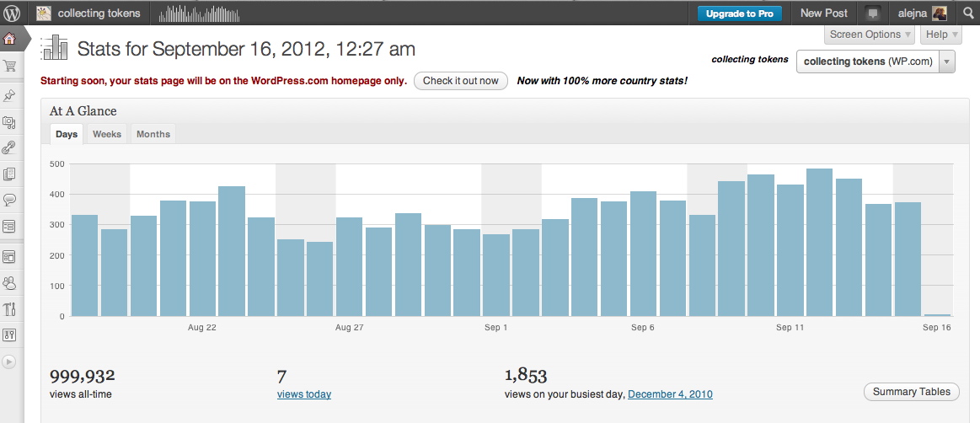Open the Dashboard home icon
980x423 pixels.
pos(10,39)
